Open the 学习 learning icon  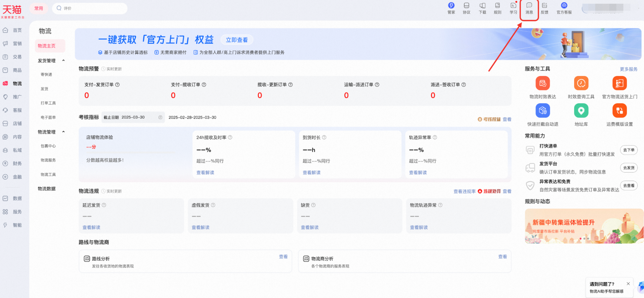point(513,5)
